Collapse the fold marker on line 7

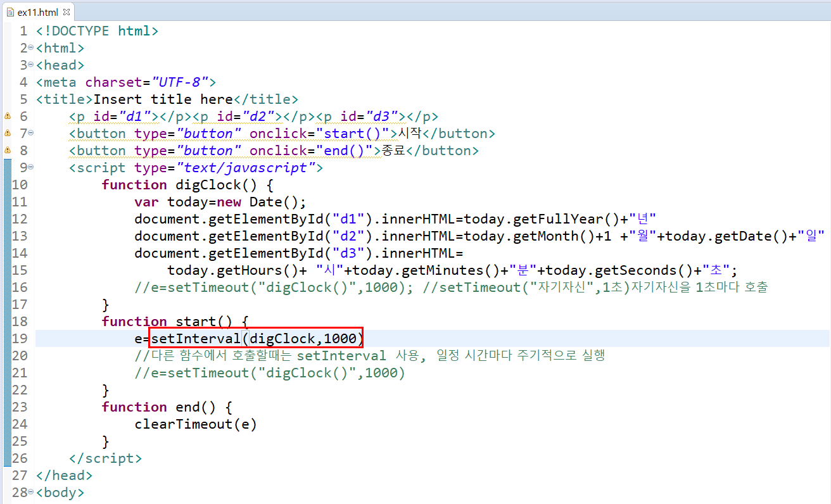coord(31,134)
